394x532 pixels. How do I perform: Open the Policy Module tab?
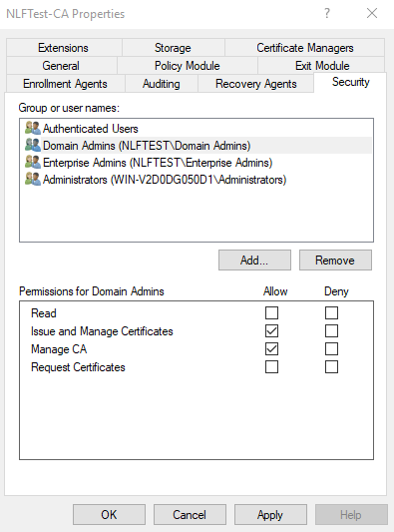[188, 66]
